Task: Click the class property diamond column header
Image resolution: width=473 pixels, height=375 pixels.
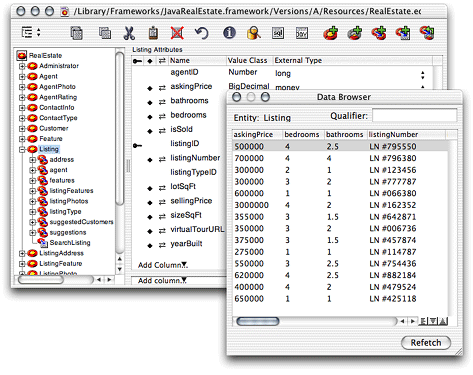Action: 150,61
